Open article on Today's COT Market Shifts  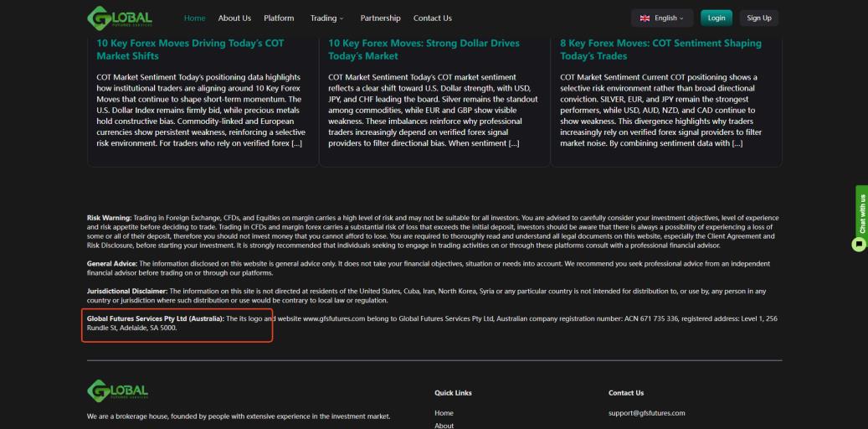click(191, 49)
